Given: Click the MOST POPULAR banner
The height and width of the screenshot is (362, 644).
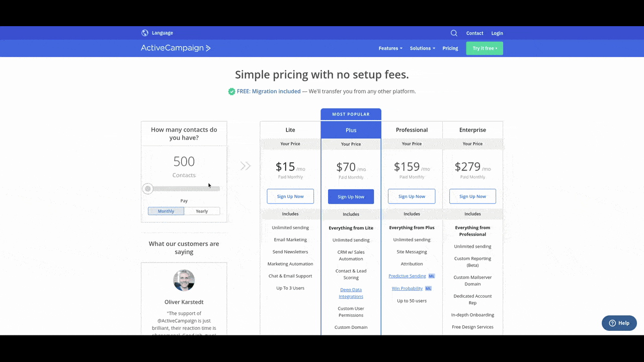Looking at the screenshot, I should click(x=351, y=114).
